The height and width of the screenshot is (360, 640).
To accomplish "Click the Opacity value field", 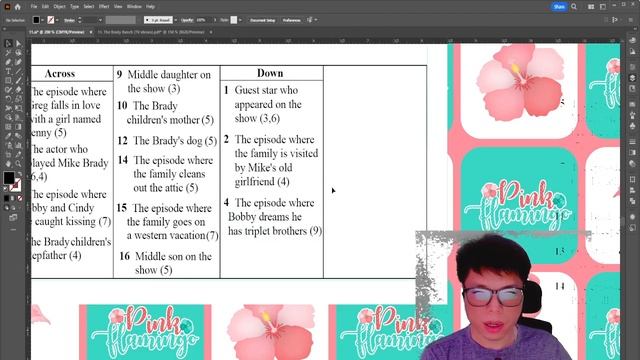I will click(x=202, y=20).
